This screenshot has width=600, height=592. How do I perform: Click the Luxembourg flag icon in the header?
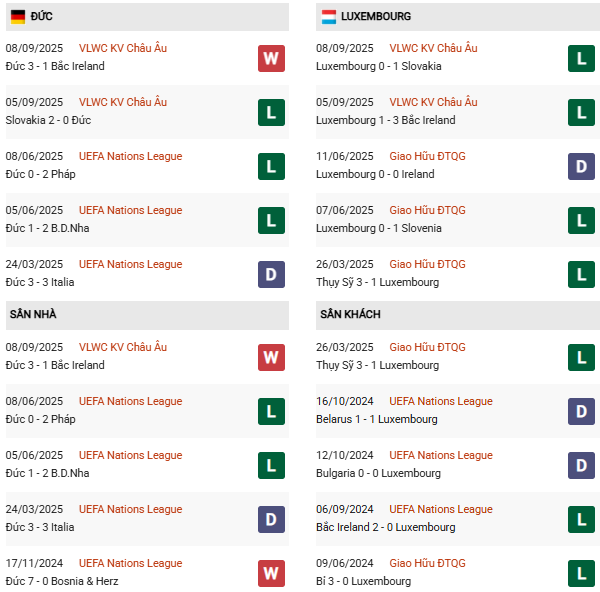point(328,17)
